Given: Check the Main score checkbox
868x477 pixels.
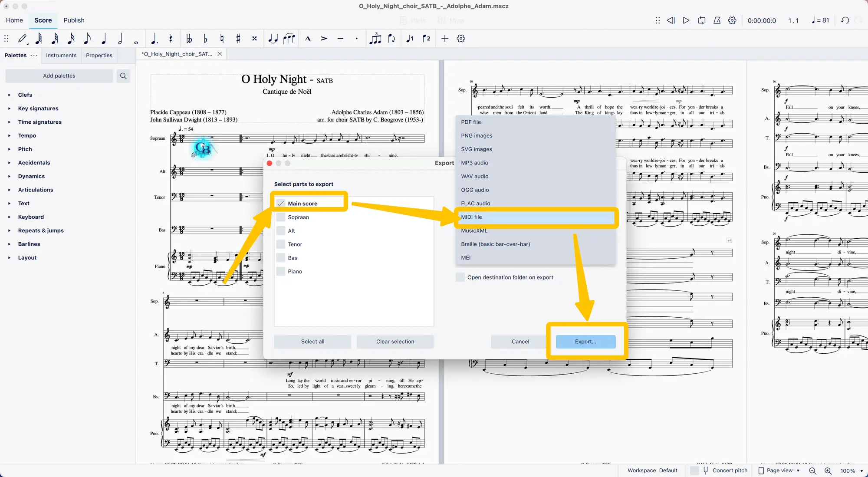Looking at the screenshot, I should pyautogui.click(x=281, y=204).
